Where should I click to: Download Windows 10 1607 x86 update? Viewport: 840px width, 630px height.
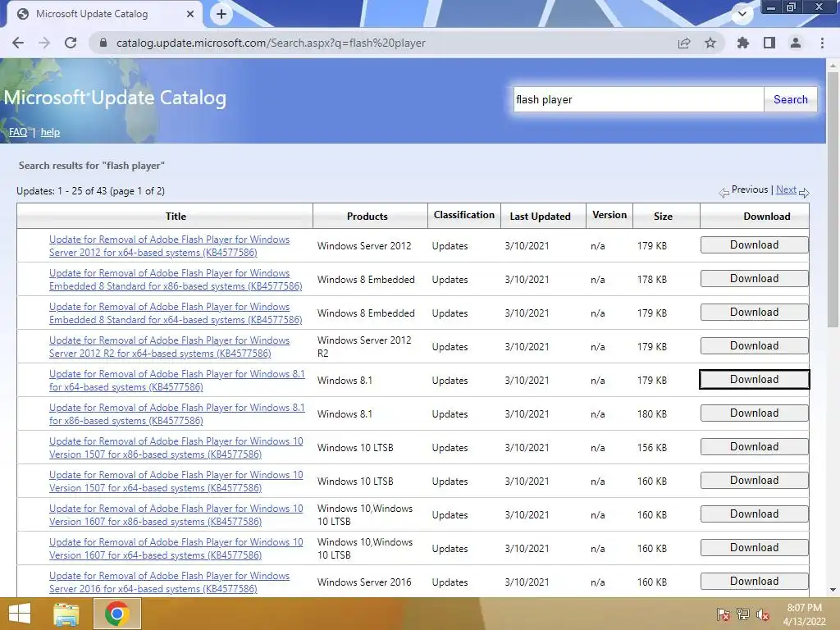(x=755, y=514)
